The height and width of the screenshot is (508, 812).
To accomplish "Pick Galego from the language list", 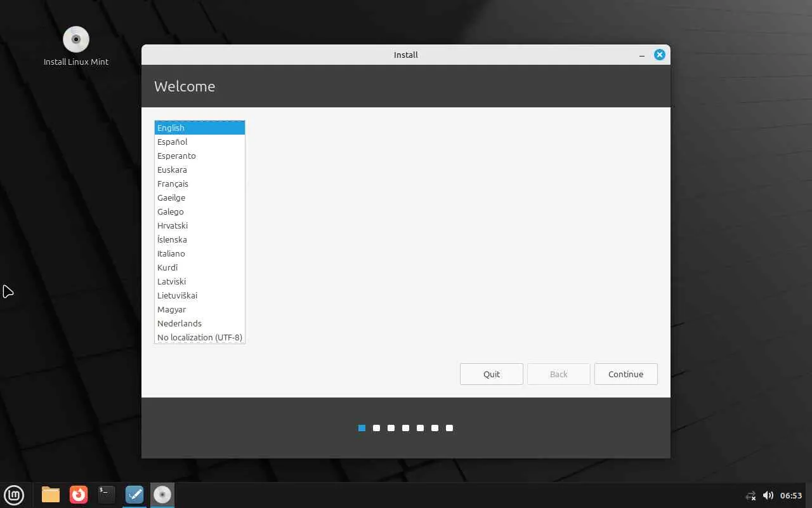I will click(x=200, y=211).
